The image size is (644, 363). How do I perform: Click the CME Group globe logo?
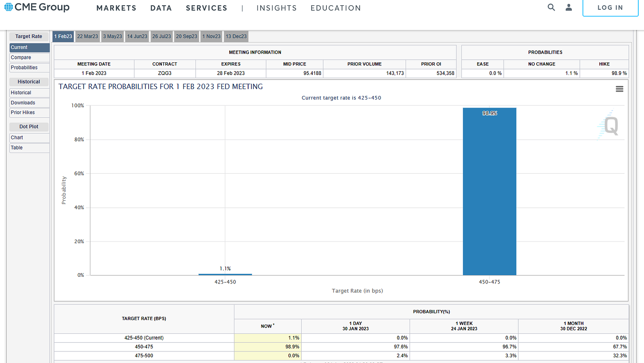9,7
